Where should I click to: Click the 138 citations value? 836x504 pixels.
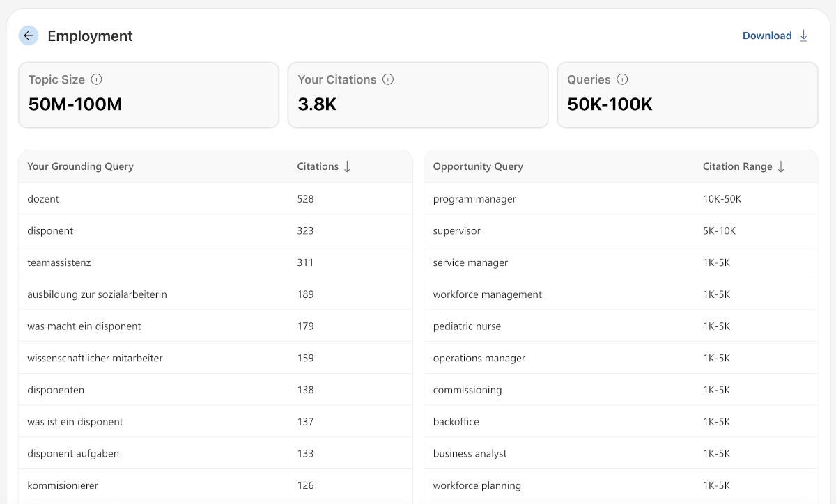[306, 390]
